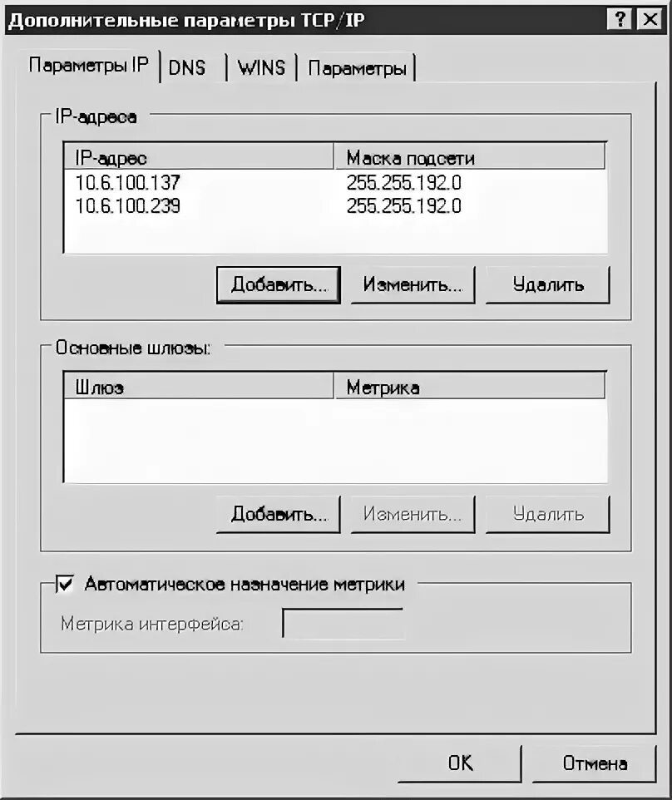Click Удалить under IP addresses list
The image size is (672, 800).
[x=548, y=284]
